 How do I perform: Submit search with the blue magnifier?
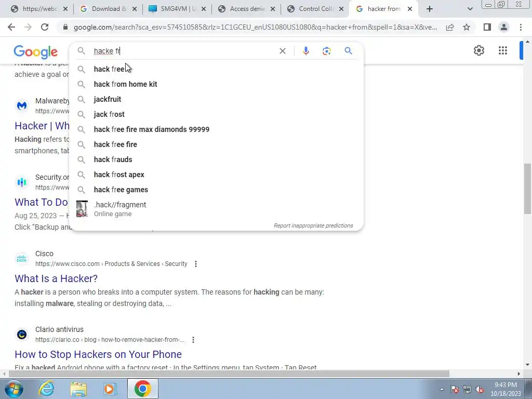coord(348,51)
